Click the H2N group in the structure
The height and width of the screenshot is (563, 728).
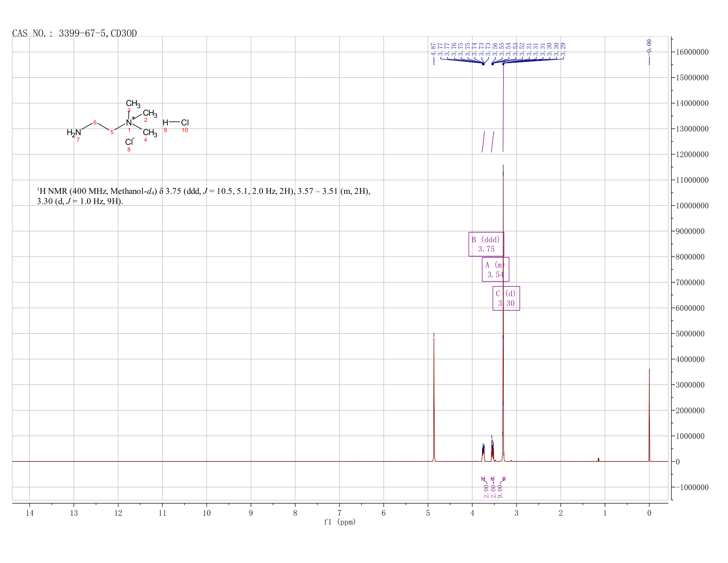[x=74, y=132]
